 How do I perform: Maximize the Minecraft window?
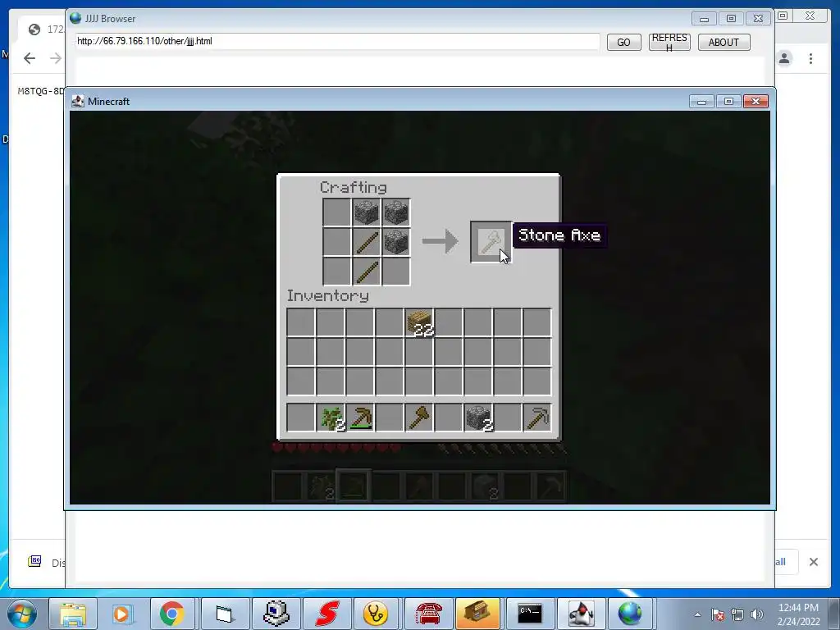728,101
